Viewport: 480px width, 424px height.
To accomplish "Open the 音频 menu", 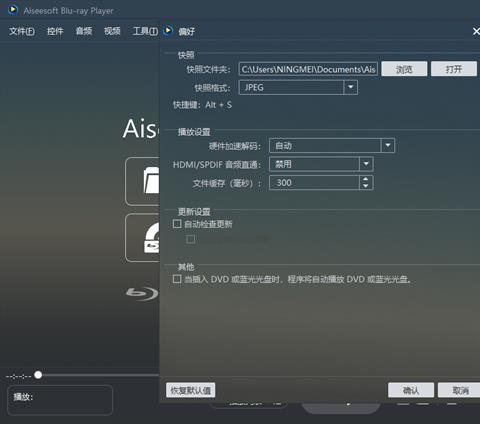I will [x=84, y=31].
